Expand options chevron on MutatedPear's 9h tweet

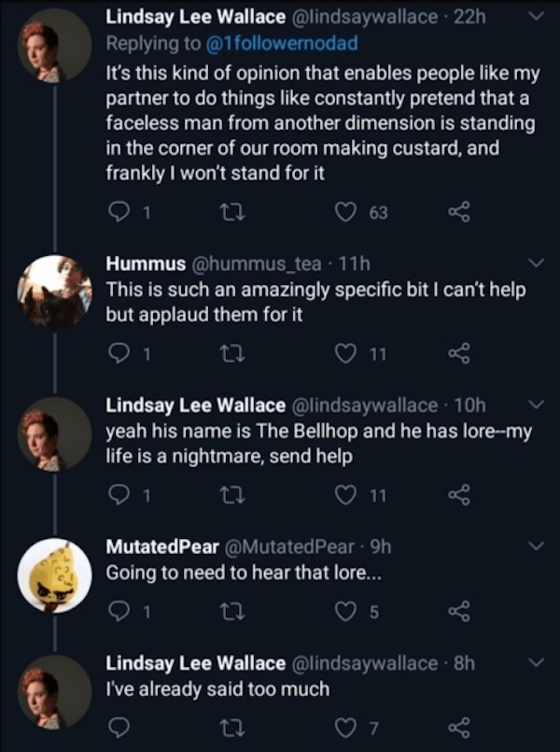[x=536, y=545]
